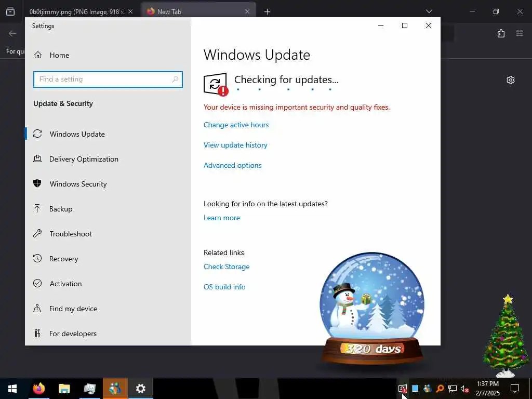Click the update status icon with red alert
The image size is (532, 399).
pyautogui.click(x=216, y=85)
